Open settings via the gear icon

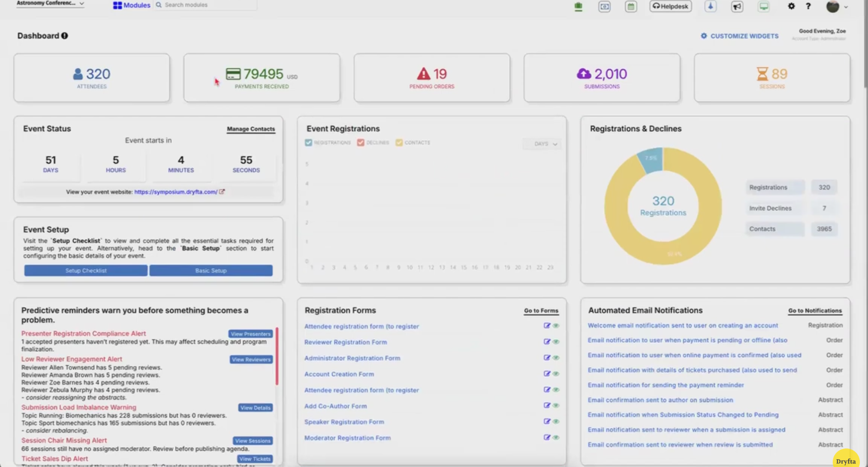pos(791,6)
